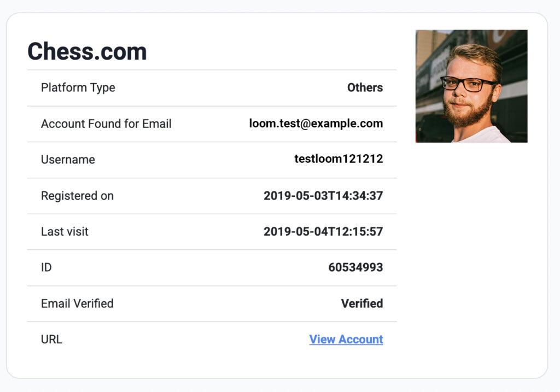Click the username testloom121212
The height and width of the screenshot is (392, 560).
339,159
